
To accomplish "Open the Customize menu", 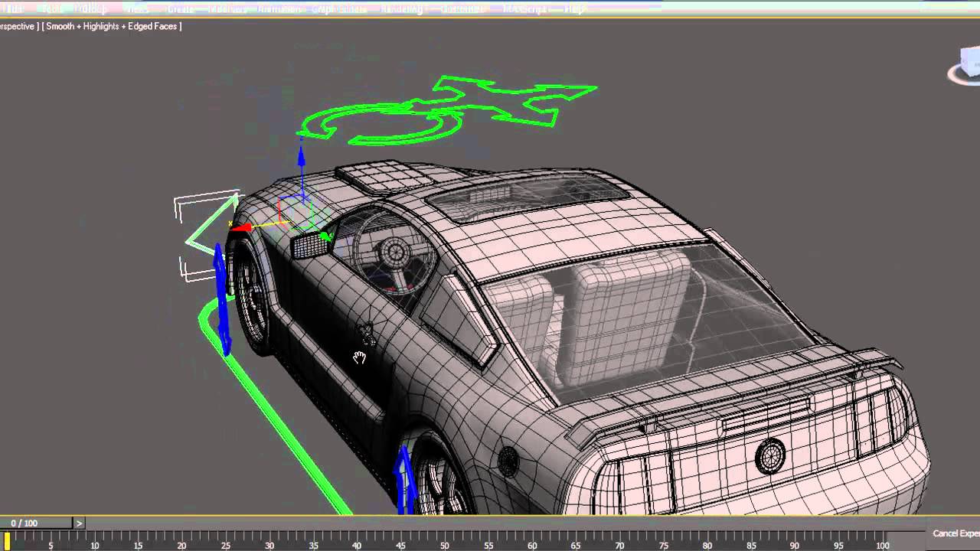I will click(462, 9).
